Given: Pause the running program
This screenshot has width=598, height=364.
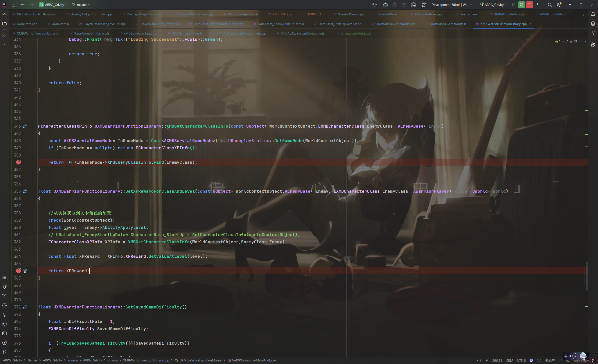Looking at the screenshot, I should (x=513, y=5).
